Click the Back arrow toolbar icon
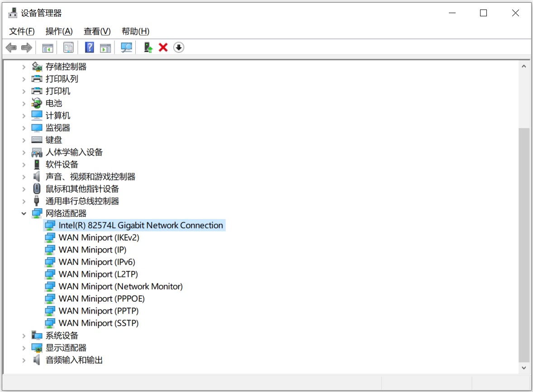 [11, 48]
